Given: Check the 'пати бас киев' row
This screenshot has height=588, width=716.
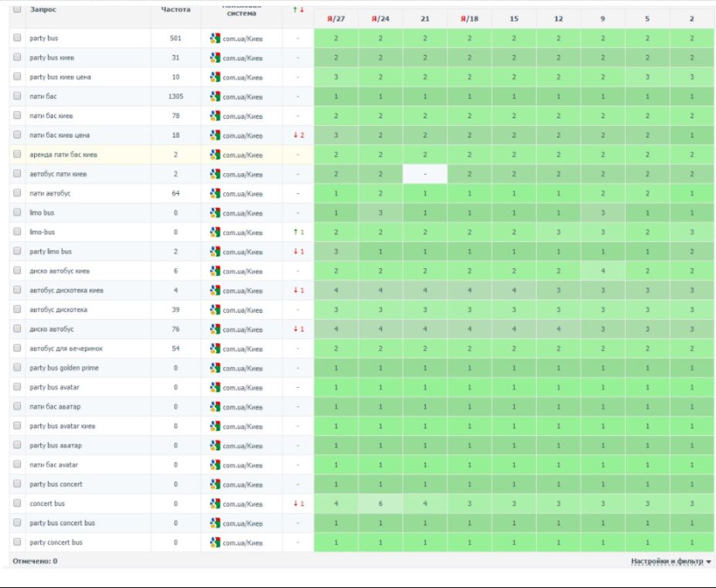Looking at the screenshot, I should (x=17, y=115).
